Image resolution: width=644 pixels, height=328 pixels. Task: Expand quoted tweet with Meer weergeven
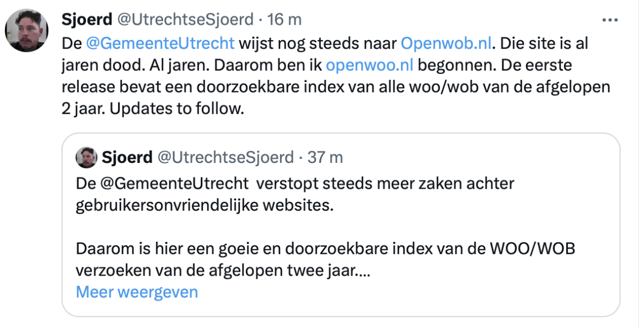pos(137,292)
